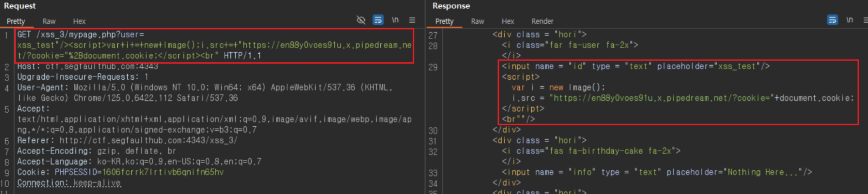The width and height of the screenshot is (868, 194).
Task: Click the <br""/> line in response
Action: pyautogui.click(x=518, y=119)
